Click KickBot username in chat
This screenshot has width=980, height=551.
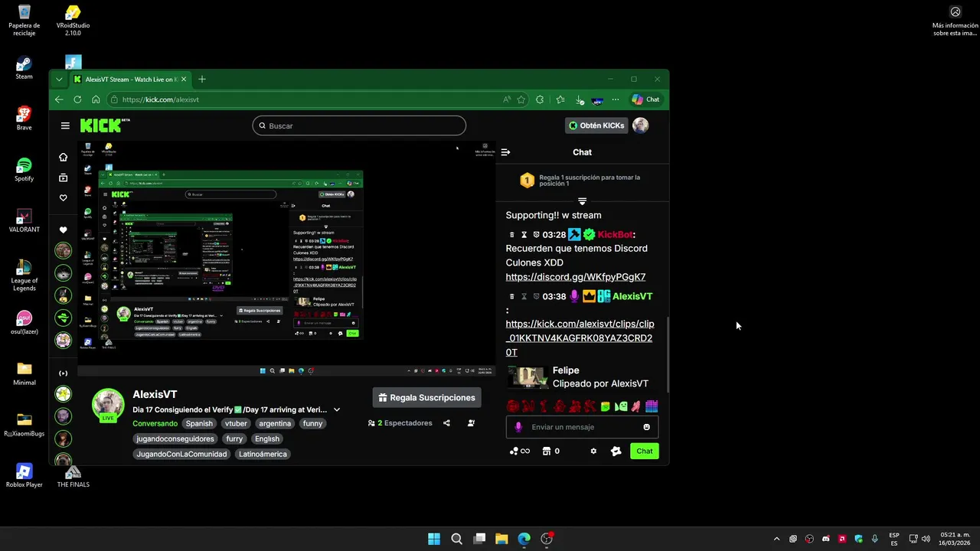click(616, 234)
